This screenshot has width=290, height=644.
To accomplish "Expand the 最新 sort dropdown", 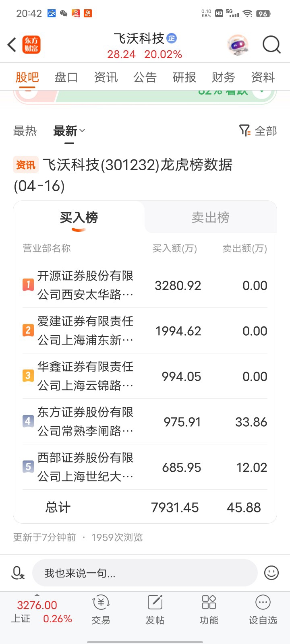I will (x=69, y=131).
